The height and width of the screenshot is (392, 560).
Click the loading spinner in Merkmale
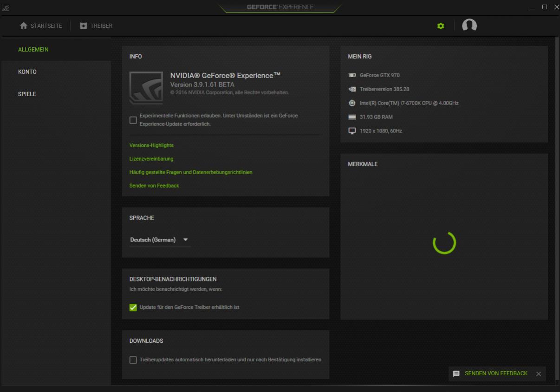pos(444,242)
